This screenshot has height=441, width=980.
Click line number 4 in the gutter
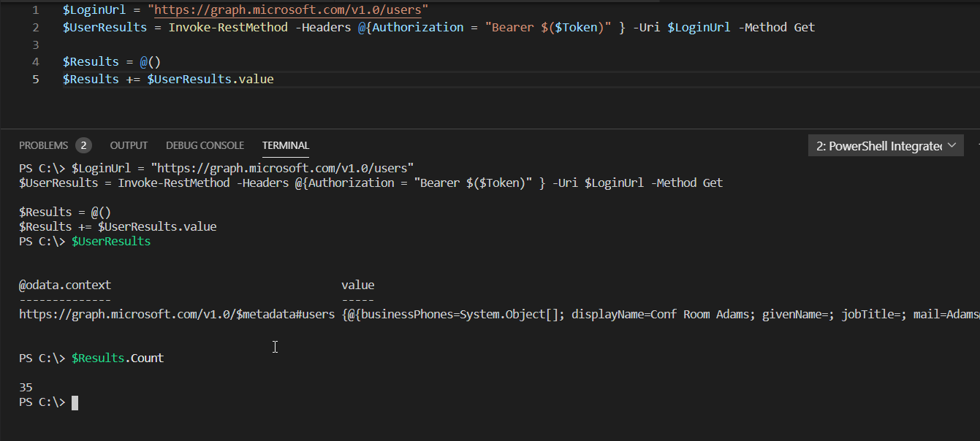(x=36, y=61)
